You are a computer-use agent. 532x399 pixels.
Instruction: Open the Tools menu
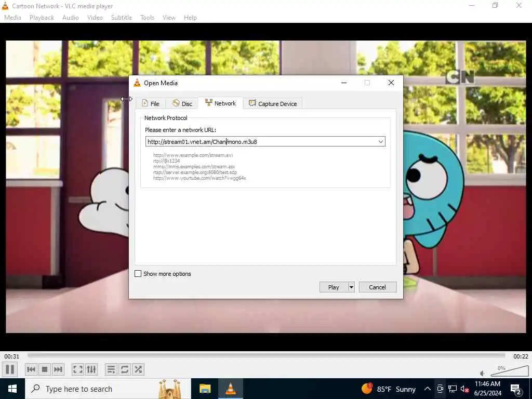pyautogui.click(x=147, y=18)
